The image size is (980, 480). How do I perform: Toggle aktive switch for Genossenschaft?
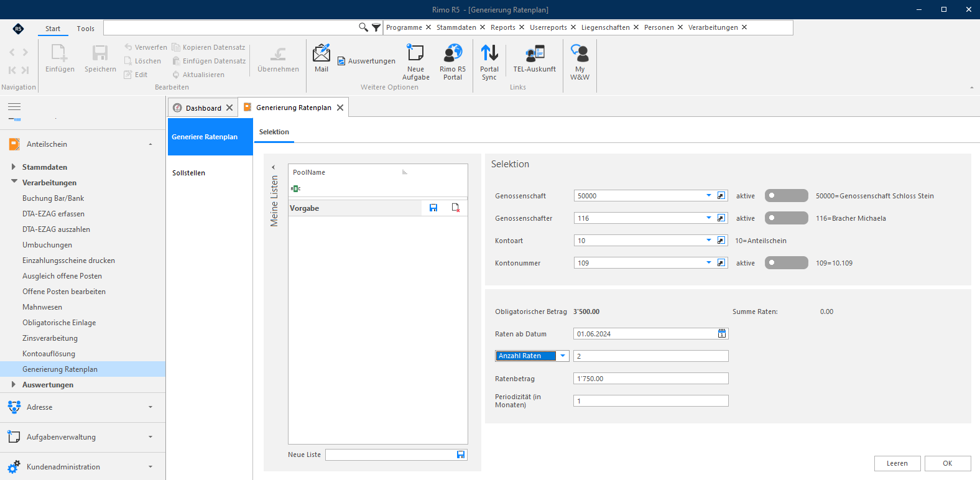click(x=786, y=196)
